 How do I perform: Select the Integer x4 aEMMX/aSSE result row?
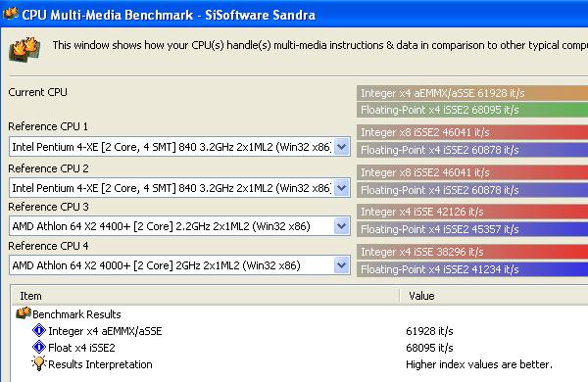pyautogui.click(x=300, y=331)
